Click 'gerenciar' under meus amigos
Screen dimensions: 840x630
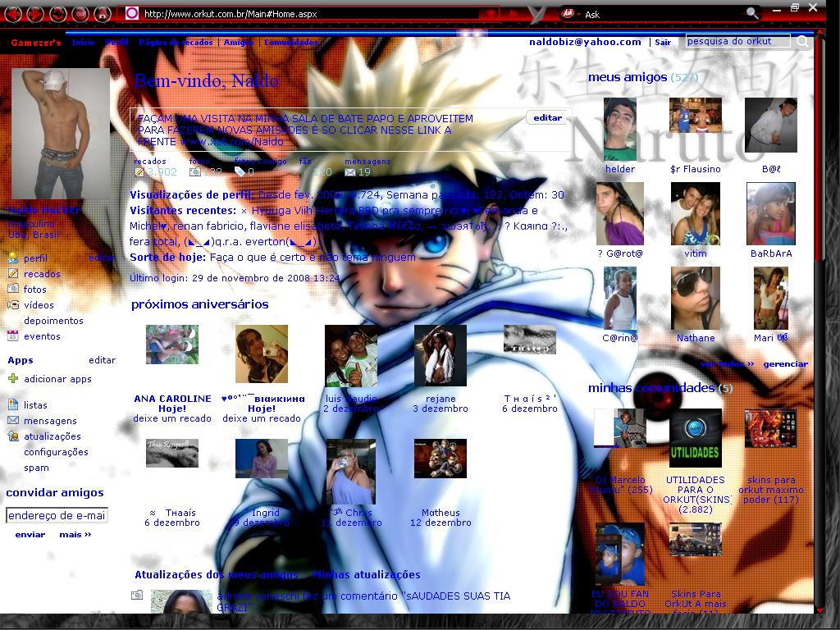[785, 363]
